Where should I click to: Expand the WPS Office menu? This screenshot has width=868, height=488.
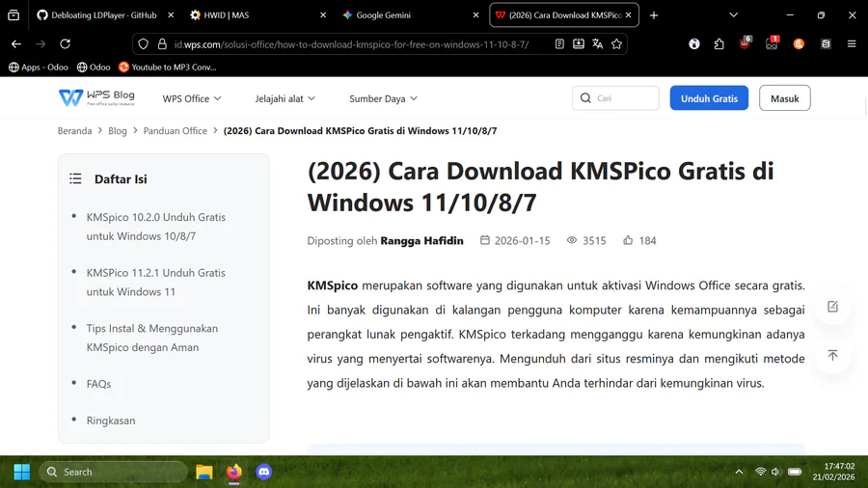[x=192, y=98]
